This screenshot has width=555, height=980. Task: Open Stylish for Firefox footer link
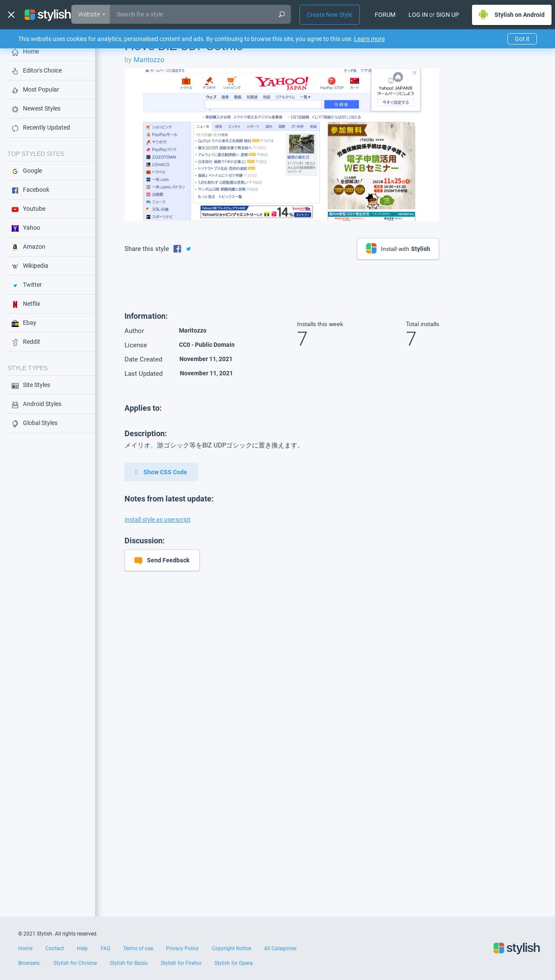pyautogui.click(x=181, y=963)
